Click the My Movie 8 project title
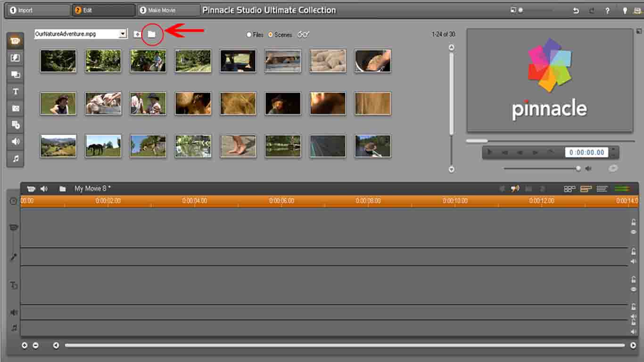 (x=92, y=189)
